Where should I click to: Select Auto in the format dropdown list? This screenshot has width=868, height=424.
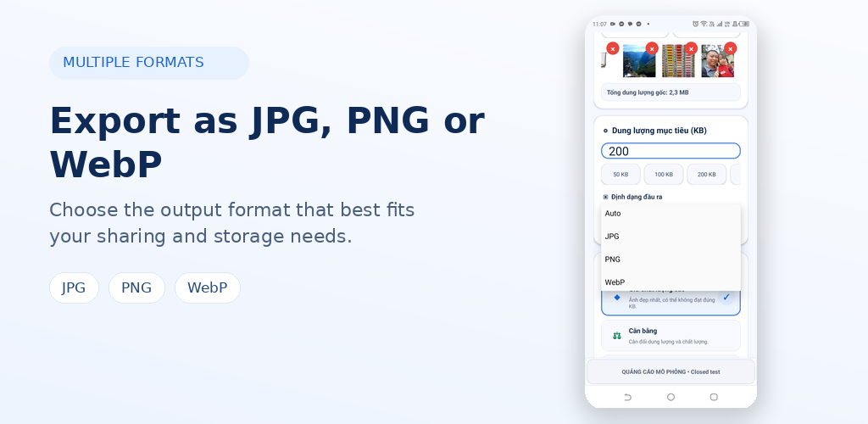pos(670,213)
